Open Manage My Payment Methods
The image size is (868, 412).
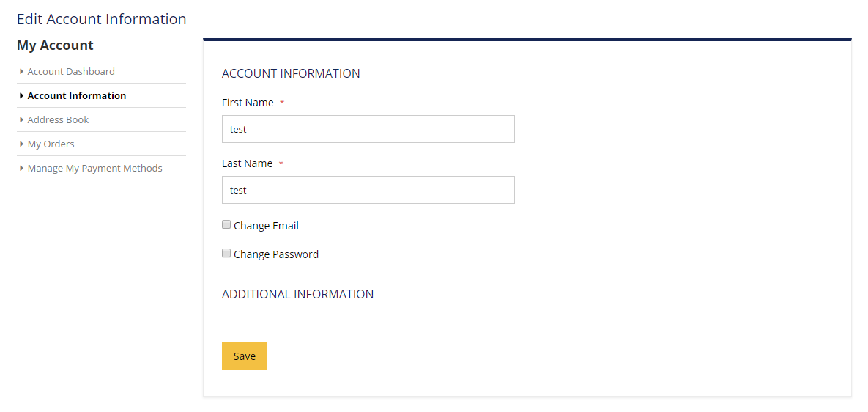tap(94, 168)
